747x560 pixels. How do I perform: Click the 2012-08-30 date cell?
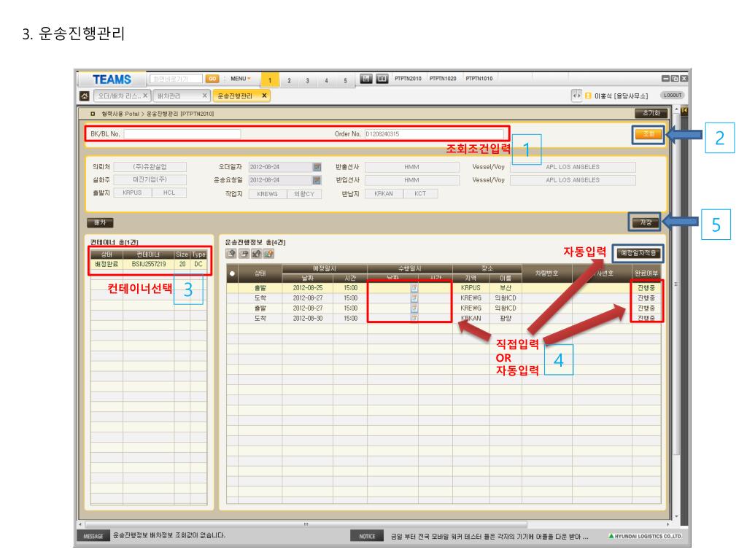[308, 318]
